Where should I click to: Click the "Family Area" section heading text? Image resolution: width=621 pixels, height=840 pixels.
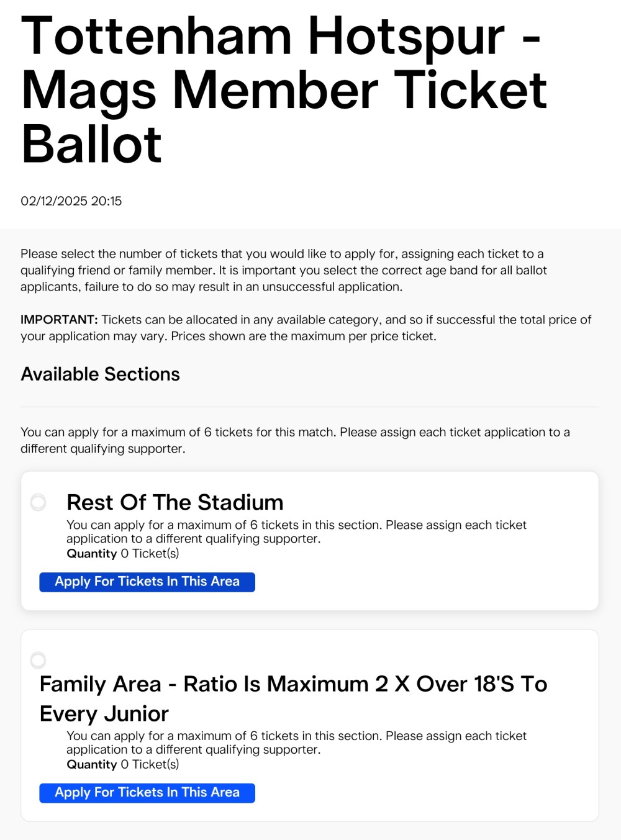pyautogui.click(x=293, y=698)
